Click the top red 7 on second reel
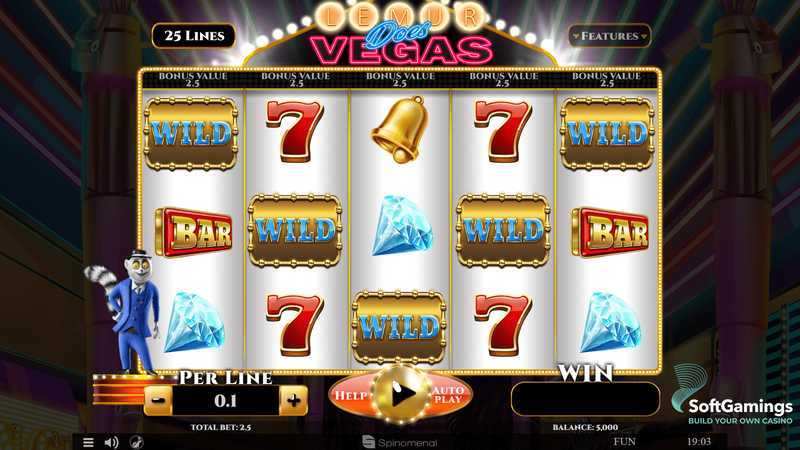Screen dimensions: 800x450 tap(295, 131)
